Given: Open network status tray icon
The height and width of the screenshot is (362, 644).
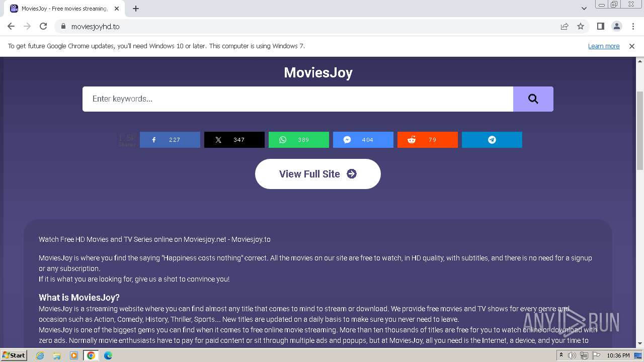Looking at the screenshot, I should coord(584,355).
